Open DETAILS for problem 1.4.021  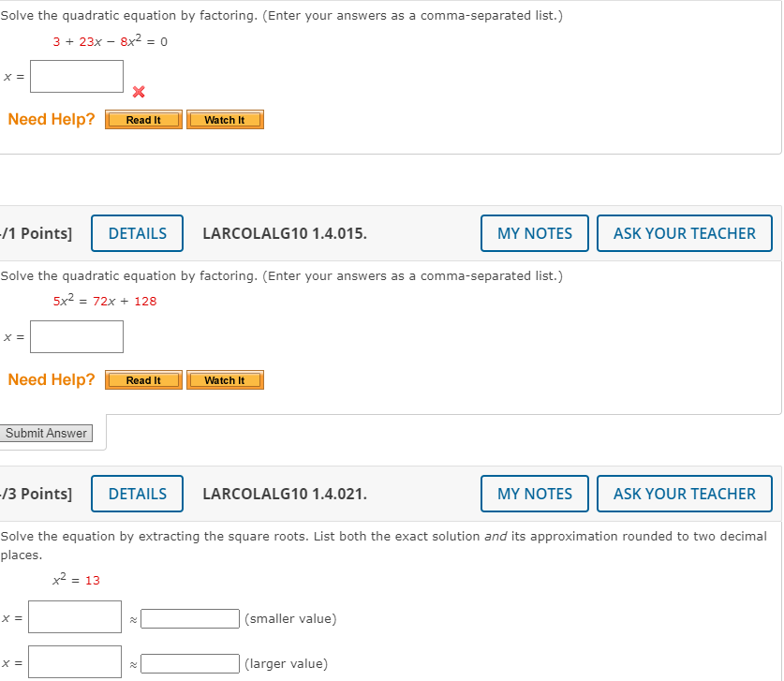(137, 494)
